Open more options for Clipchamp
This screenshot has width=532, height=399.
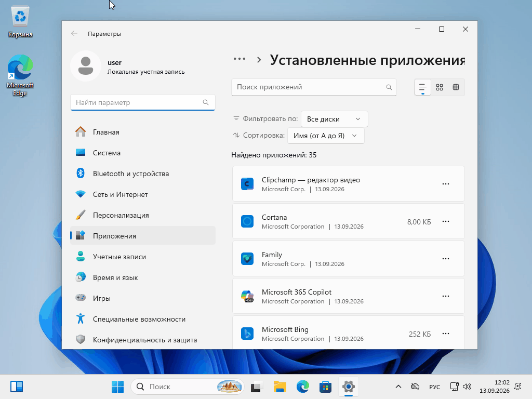point(445,184)
